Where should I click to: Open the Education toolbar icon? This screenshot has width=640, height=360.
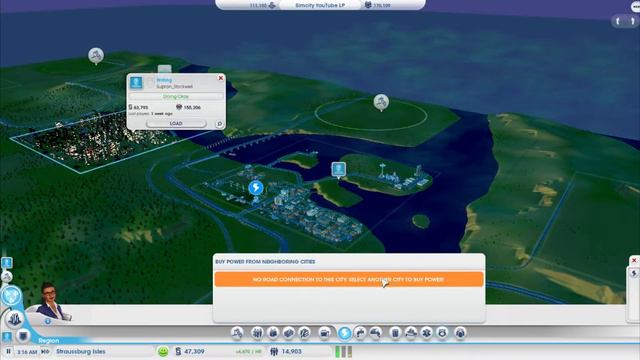pos(460,333)
